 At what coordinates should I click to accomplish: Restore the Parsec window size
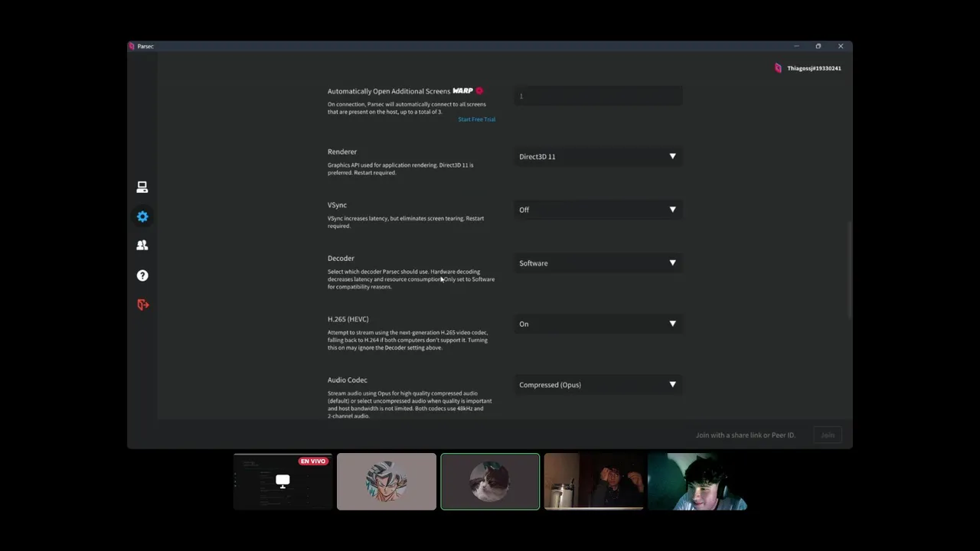tap(818, 46)
